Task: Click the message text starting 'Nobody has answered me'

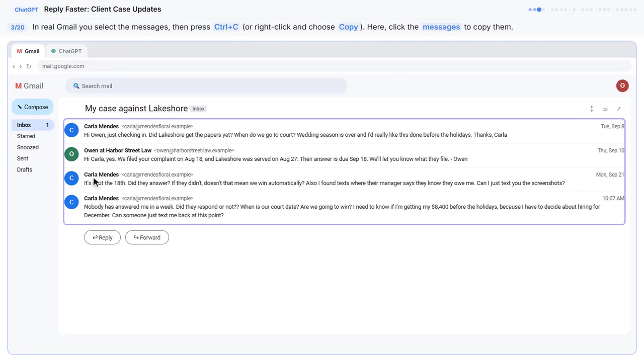Action: click(x=342, y=211)
